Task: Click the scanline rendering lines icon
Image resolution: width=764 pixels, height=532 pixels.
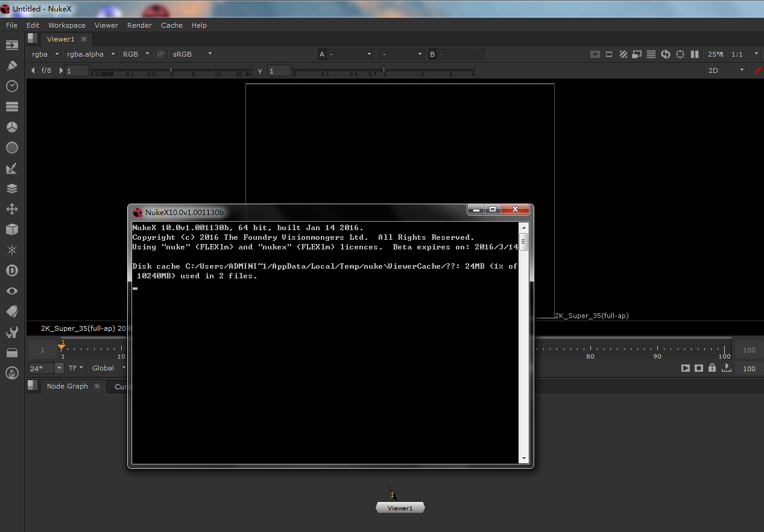Action: (x=651, y=54)
